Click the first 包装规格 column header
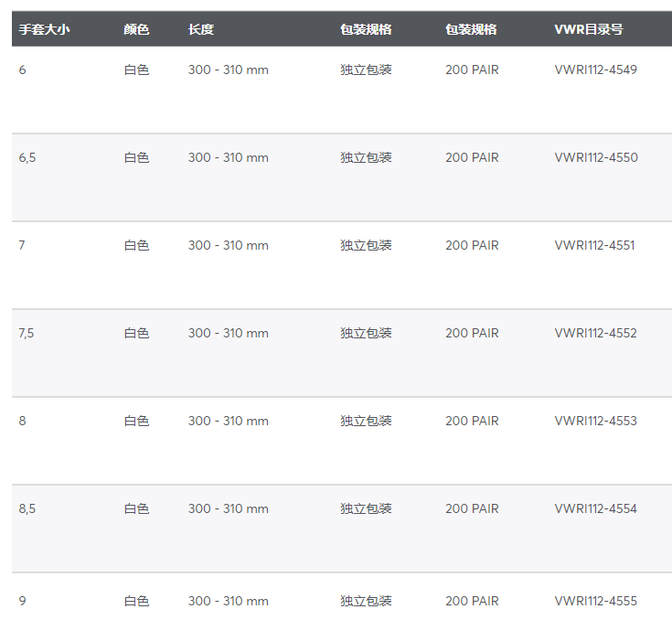This screenshot has width=672, height=620. [366, 29]
